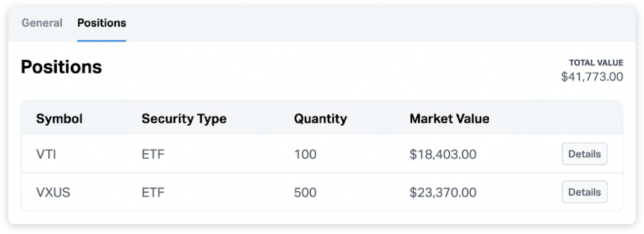This screenshot has width=644, height=234.
Task: Click the market value $23,370.00 for VXUS
Action: pos(443,192)
